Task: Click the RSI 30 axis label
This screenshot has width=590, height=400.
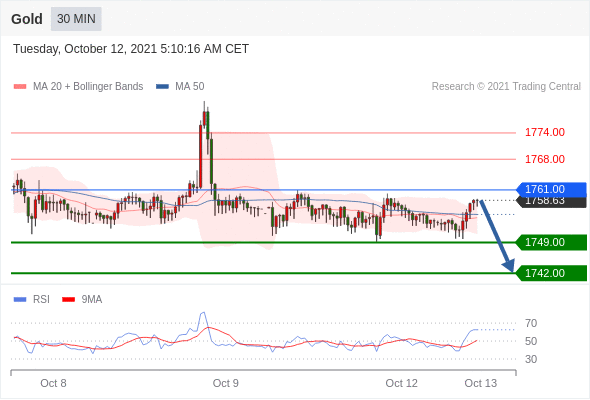Action: (x=531, y=359)
